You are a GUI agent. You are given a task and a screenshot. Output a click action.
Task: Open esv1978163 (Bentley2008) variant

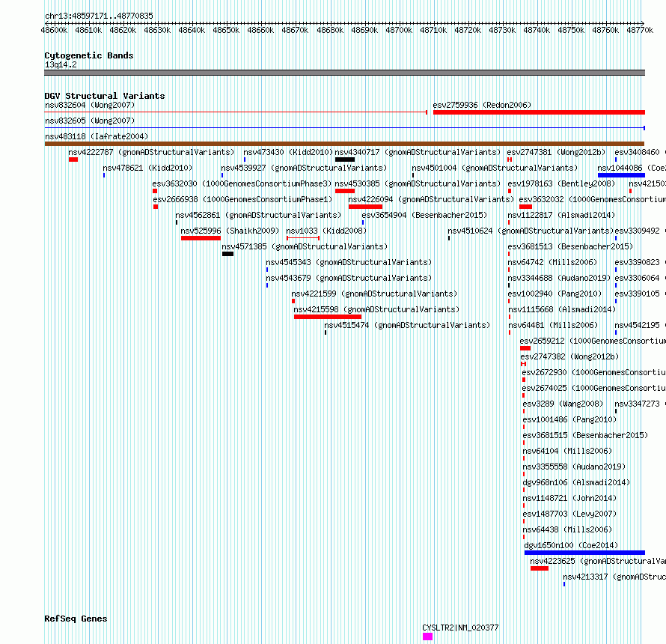click(x=561, y=183)
